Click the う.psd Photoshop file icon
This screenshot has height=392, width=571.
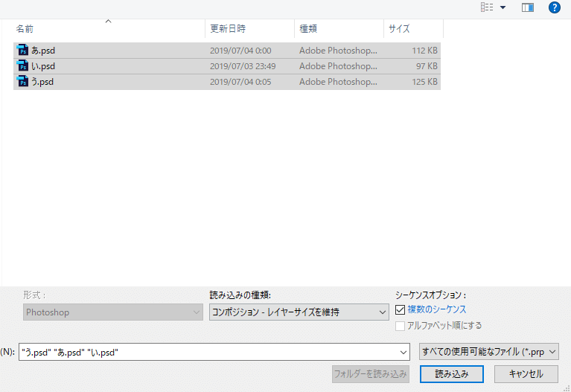click(x=22, y=82)
